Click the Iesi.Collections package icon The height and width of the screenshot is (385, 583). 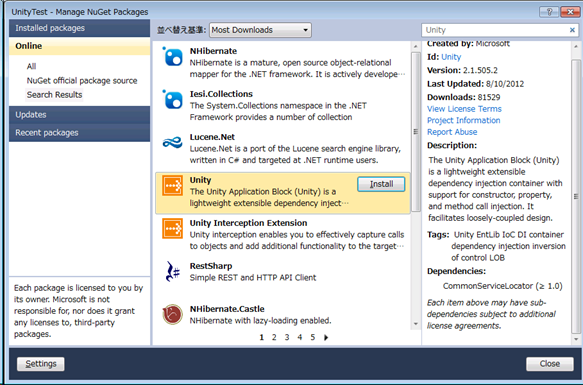(173, 100)
